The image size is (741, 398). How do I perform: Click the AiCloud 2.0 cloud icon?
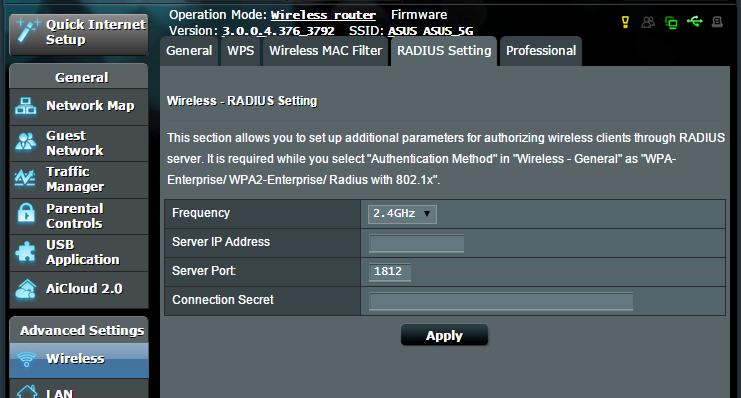pyautogui.click(x=26, y=289)
